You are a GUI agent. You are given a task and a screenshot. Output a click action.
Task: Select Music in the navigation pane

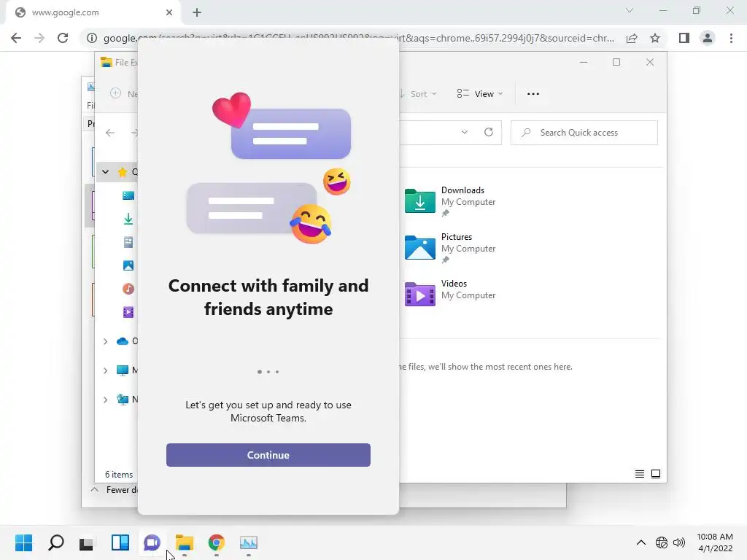[x=128, y=289]
